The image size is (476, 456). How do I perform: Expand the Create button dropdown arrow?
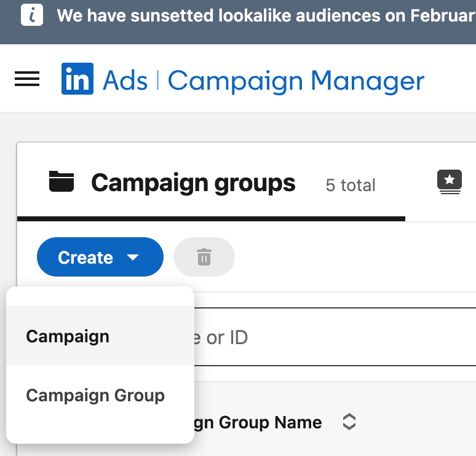point(133,257)
